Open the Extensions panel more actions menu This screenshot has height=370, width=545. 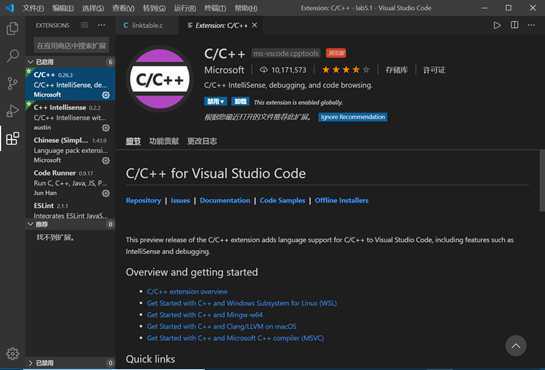coord(101,25)
